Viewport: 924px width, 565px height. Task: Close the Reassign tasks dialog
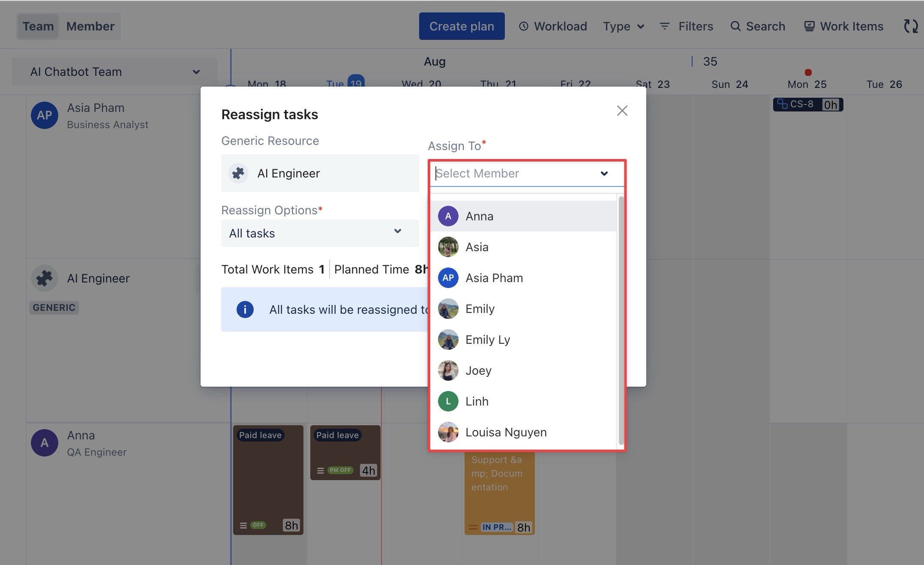pyautogui.click(x=622, y=111)
